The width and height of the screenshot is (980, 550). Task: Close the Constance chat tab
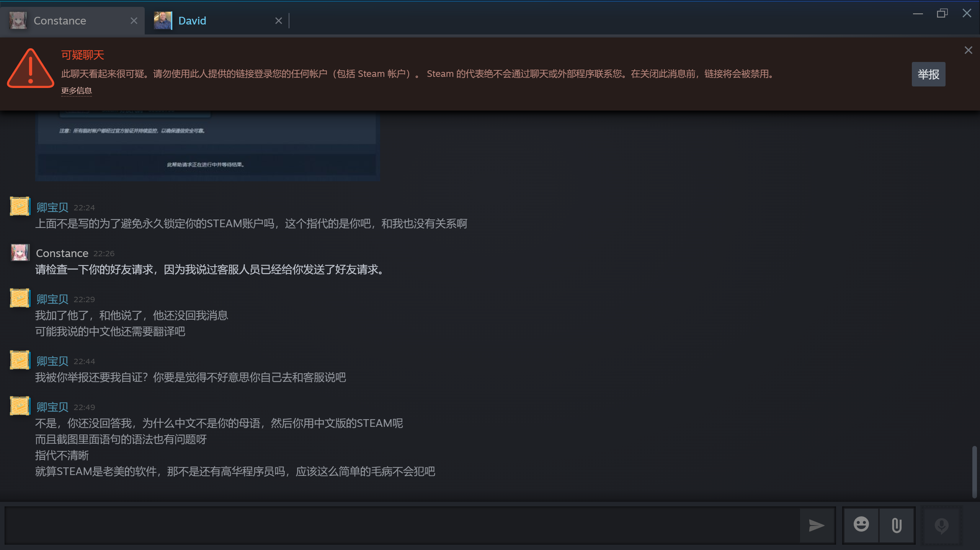[134, 21]
